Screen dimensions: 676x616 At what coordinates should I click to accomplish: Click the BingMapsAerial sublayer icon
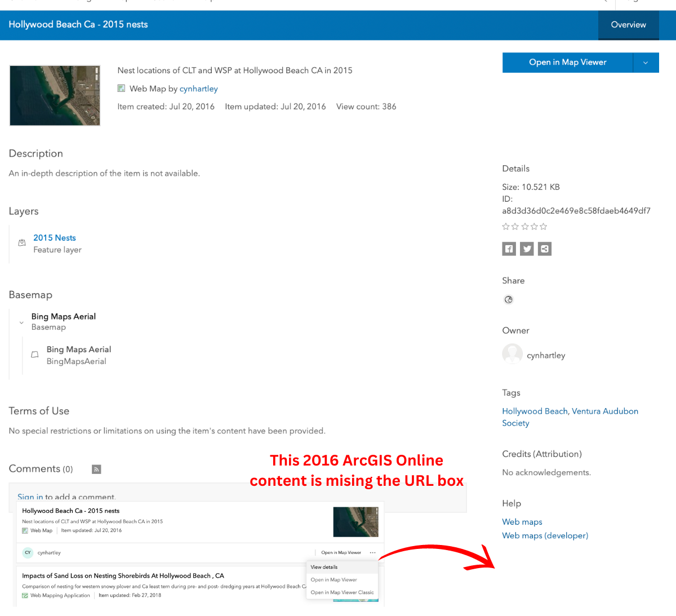point(35,355)
